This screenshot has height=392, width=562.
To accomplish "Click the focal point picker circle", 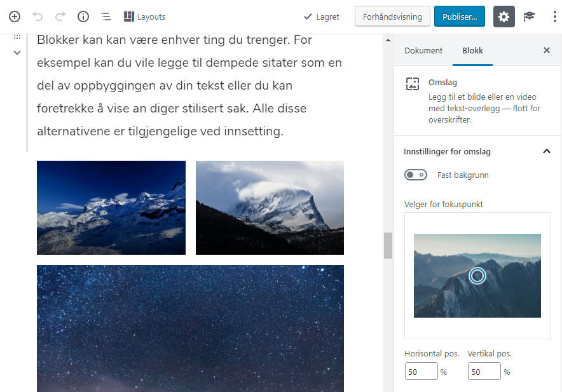I will click(x=477, y=276).
